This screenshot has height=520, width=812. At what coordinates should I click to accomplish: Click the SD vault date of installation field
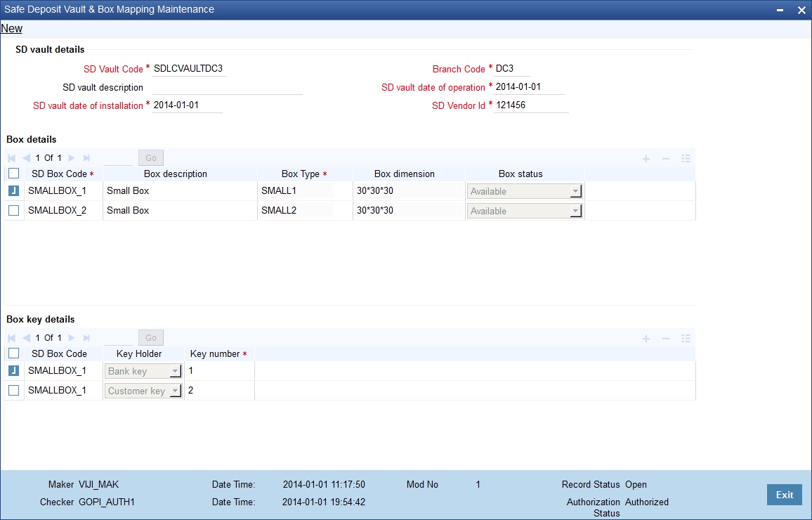click(187, 105)
